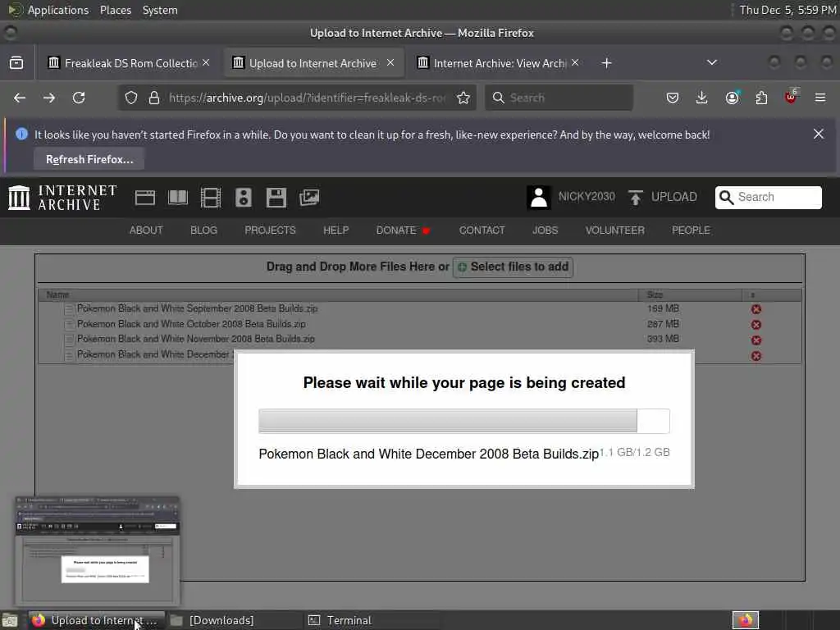Screen dimensions: 840x630
Task: Dismiss the Firefox refresh notification bar
Action: pos(818,134)
